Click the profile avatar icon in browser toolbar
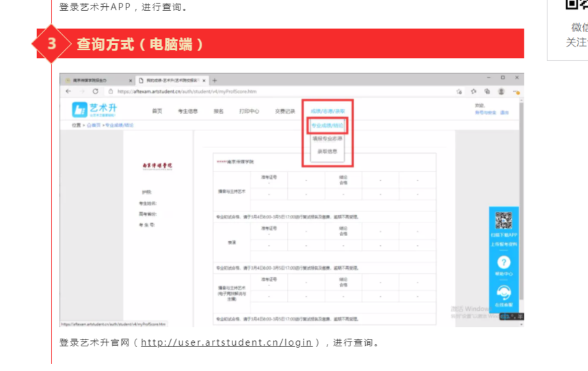Viewport: 588px width, 371px height. pyautogui.click(x=501, y=91)
